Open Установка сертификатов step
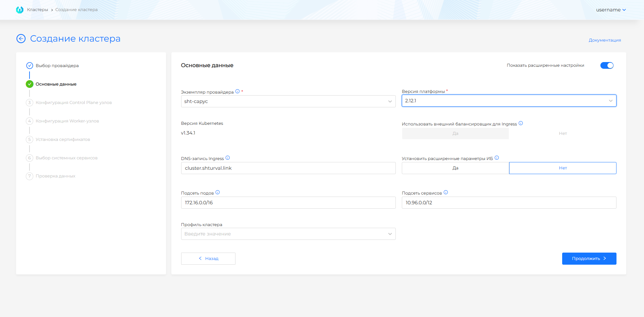Viewport: 644px width, 317px height. (x=63, y=139)
